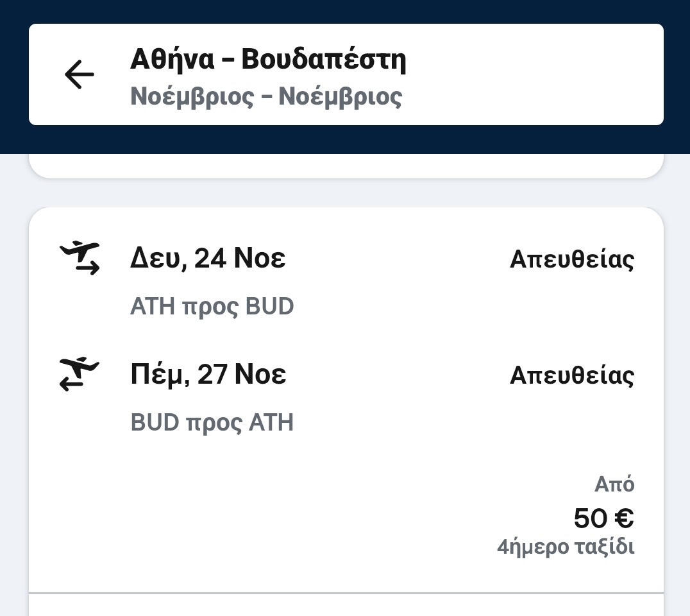Select the Πέμ, 27 Νοε return date
Viewport: 690px width, 616px height.
208,375
